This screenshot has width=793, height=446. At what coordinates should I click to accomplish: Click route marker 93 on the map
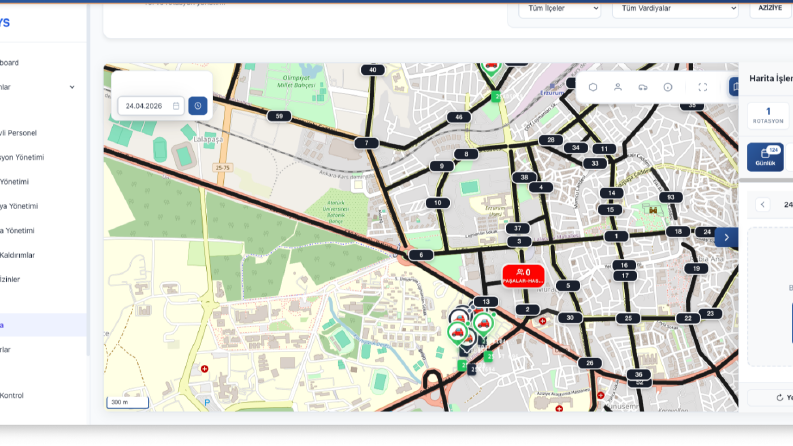click(671, 197)
